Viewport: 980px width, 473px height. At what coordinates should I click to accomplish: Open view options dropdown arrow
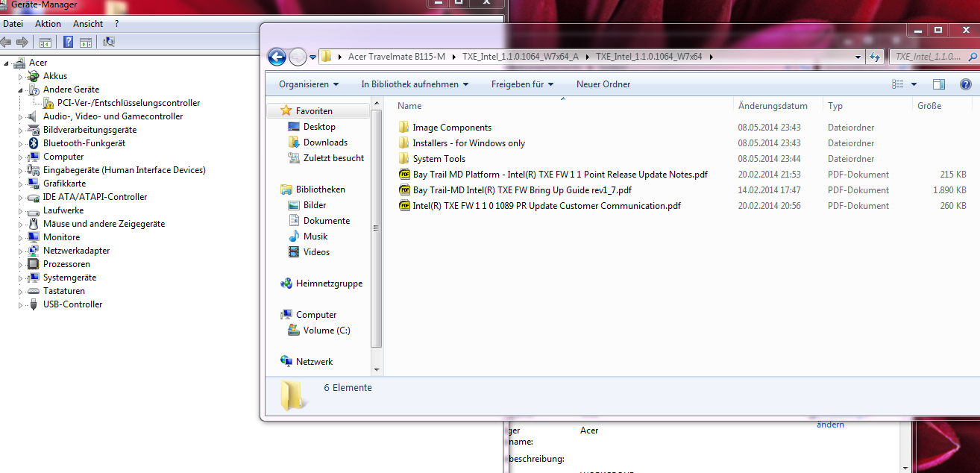pyautogui.click(x=914, y=84)
